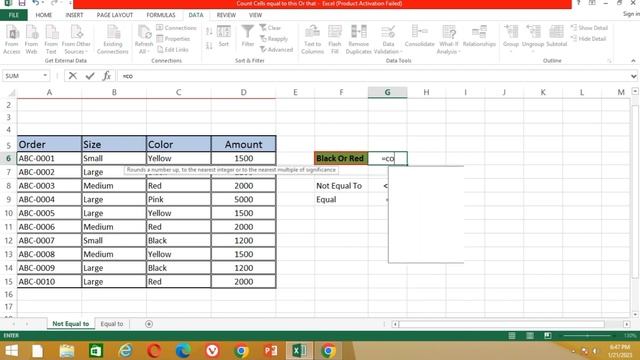The image size is (640, 360).
Task: Open Advanced filter options
Action: pyautogui.click(x=276, y=49)
